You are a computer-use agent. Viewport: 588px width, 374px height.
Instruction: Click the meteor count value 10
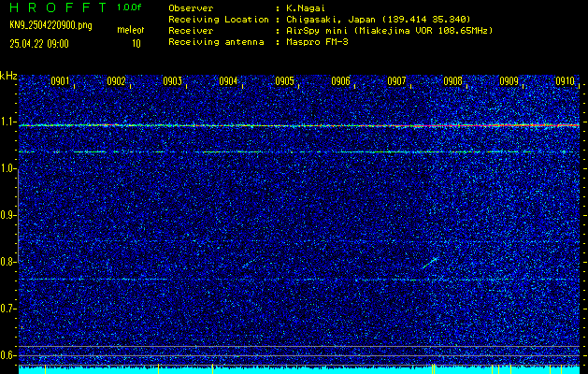tap(136, 44)
